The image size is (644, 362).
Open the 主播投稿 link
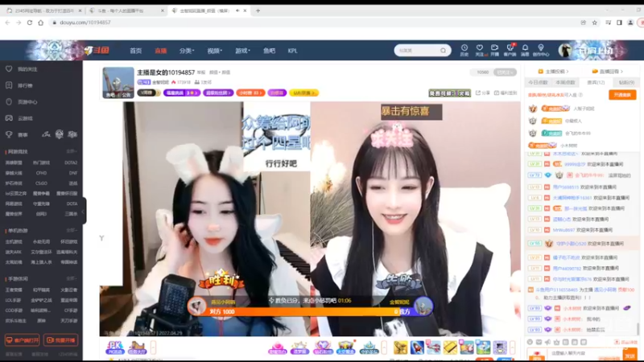coord(553,72)
